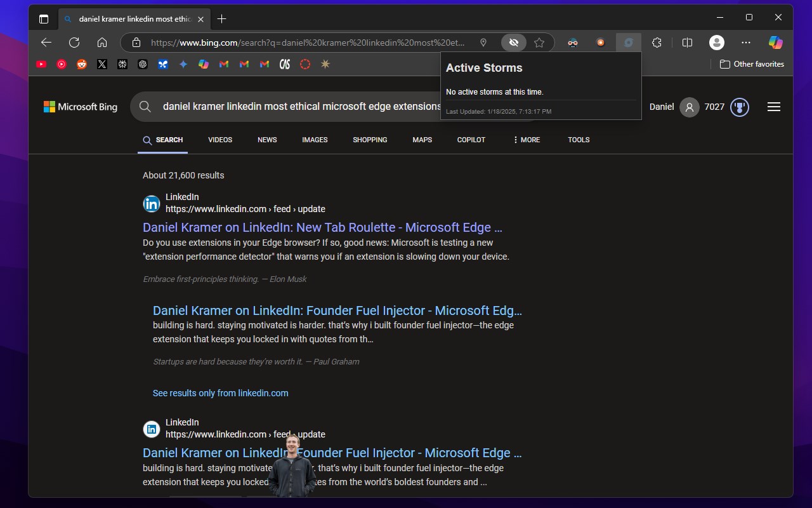Viewport: 812px width, 508px height.
Task: Switch to the Images tab
Action: click(315, 140)
